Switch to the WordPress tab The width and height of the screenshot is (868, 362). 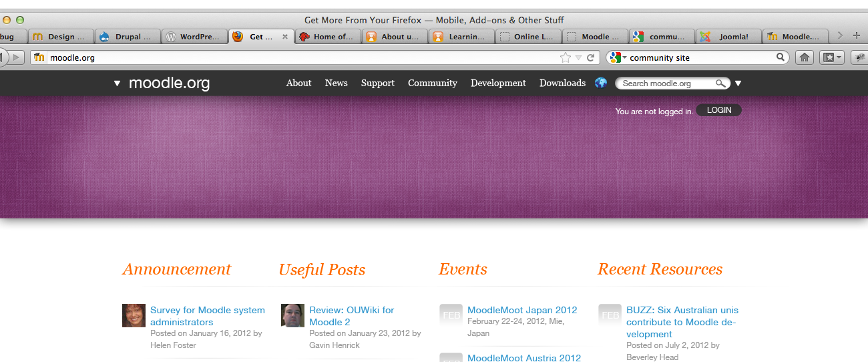pyautogui.click(x=194, y=37)
